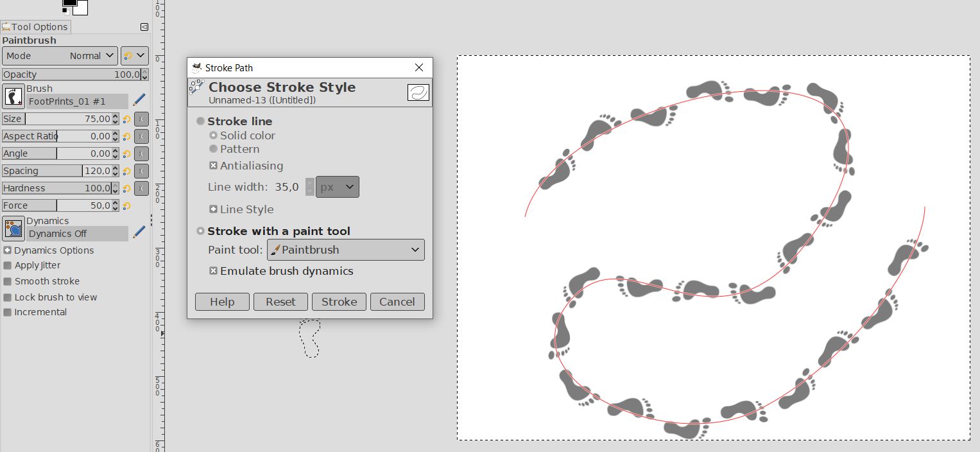Click the path preview thumbnail in the Stroke Path dialog
This screenshot has height=452, width=980.
point(418,92)
